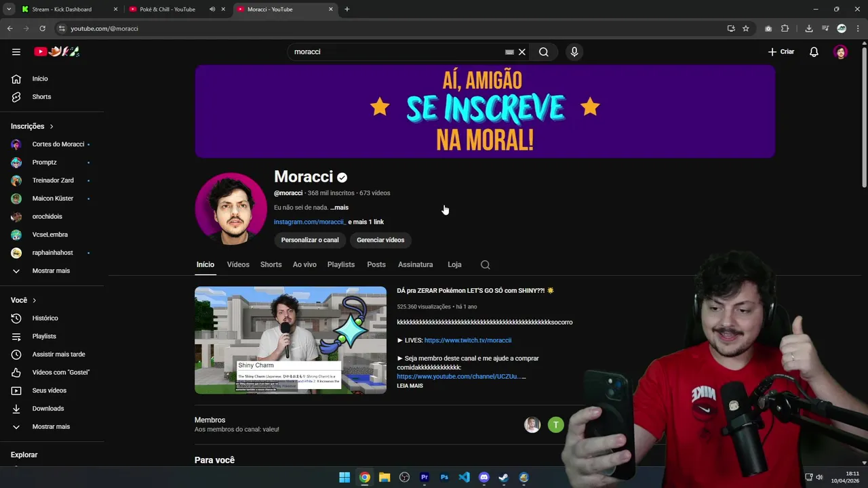The width and height of the screenshot is (868, 488).
Task: Open the YouTube hamburger guide menu
Action: (x=16, y=52)
